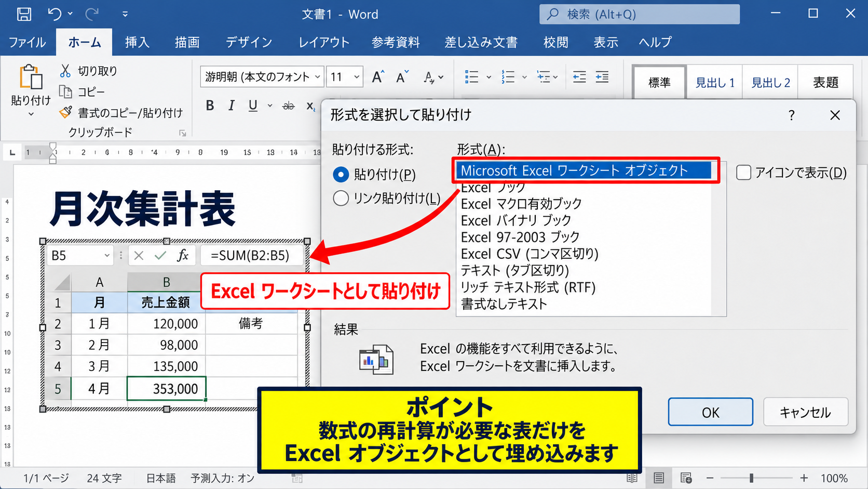Apply the 見出し 1 style
Viewport: 868px width, 489px height.
point(715,83)
